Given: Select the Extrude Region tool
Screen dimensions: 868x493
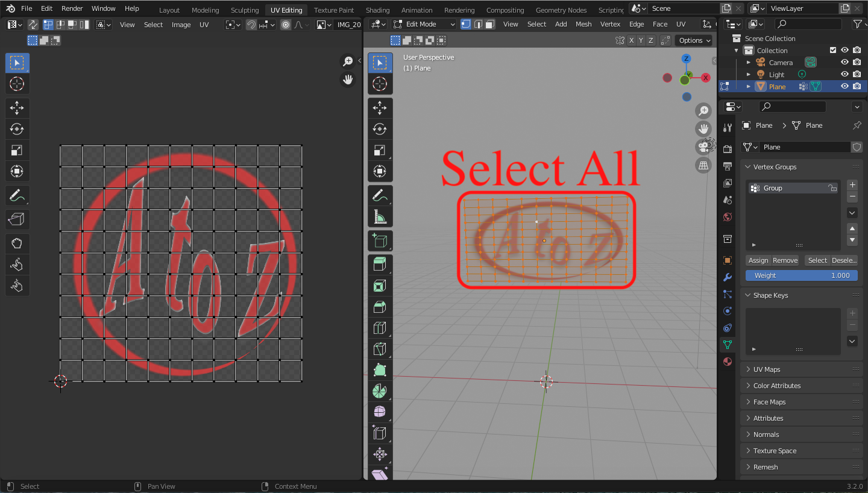Looking at the screenshot, I should click(x=380, y=264).
